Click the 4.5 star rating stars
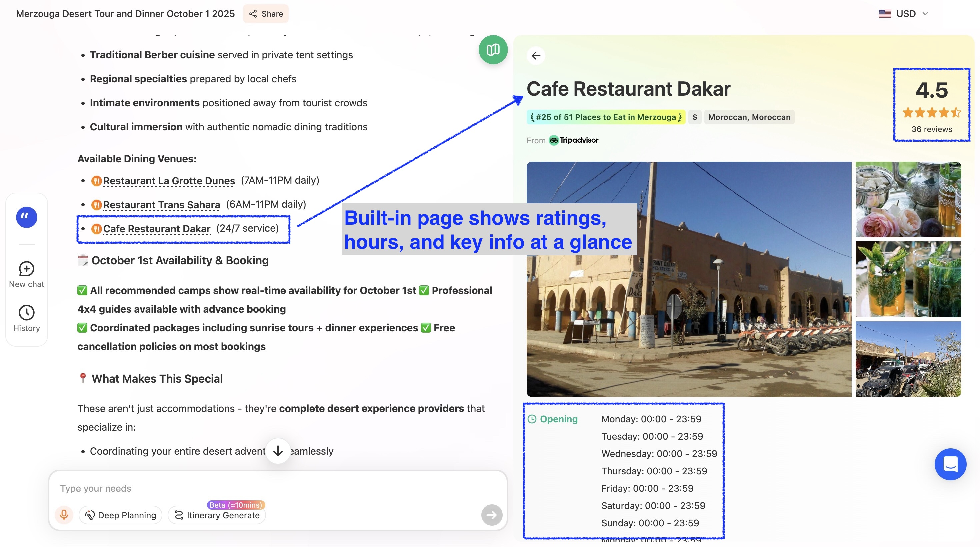 [932, 113]
